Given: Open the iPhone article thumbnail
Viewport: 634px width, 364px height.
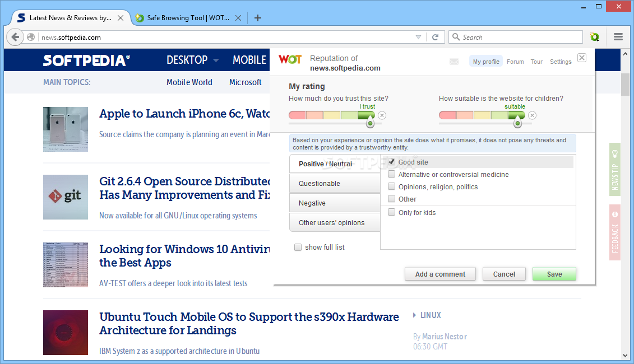Looking at the screenshot, I should [x=66, y=129].
